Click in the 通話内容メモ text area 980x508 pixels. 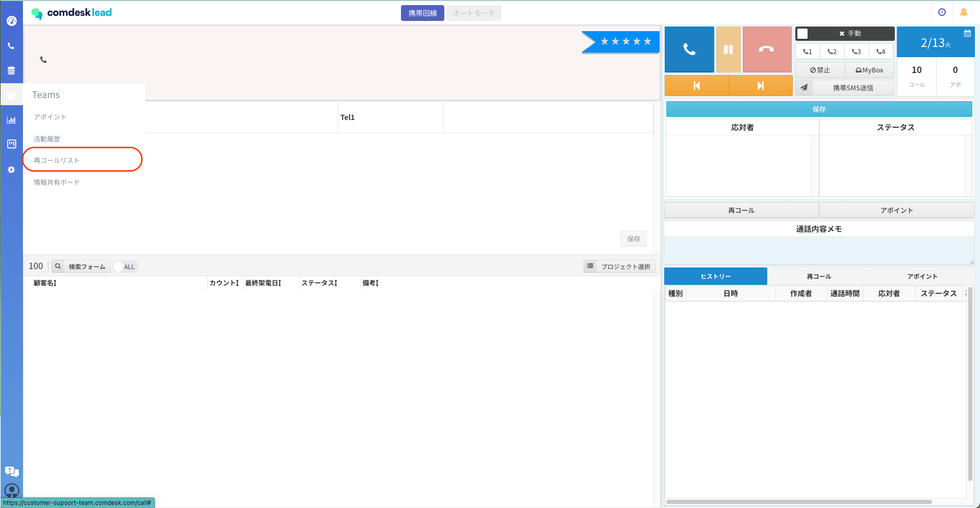click(x=818, y=250)
